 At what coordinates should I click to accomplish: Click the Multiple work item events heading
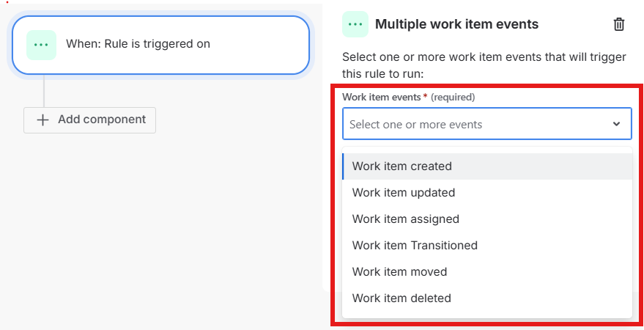(456, 24)
